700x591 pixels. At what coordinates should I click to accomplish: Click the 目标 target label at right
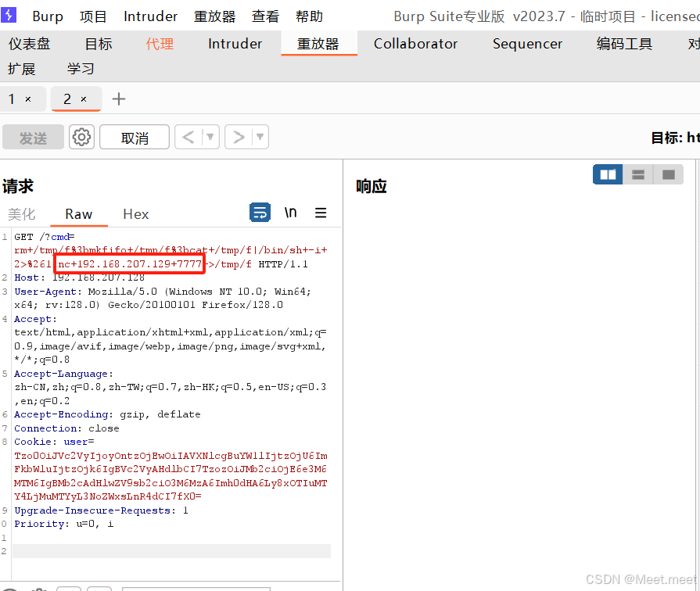coord(674,138)
